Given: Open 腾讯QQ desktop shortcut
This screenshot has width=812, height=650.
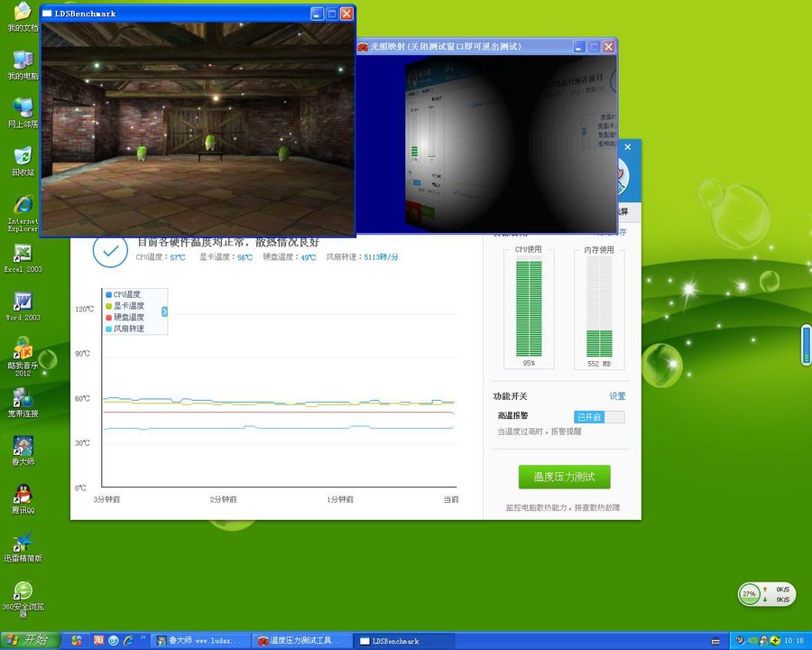Looking at the screenshot, I should pos(23,495).
